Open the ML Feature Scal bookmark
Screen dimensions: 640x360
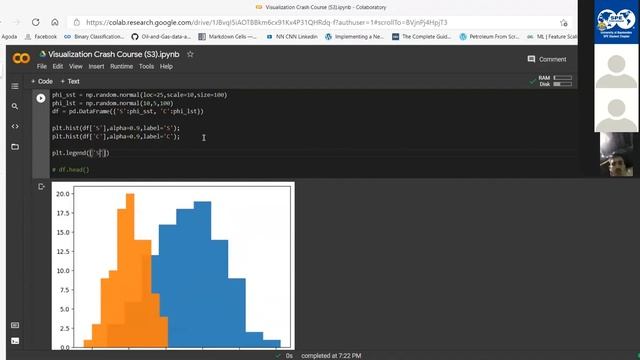tap(552, 37)
